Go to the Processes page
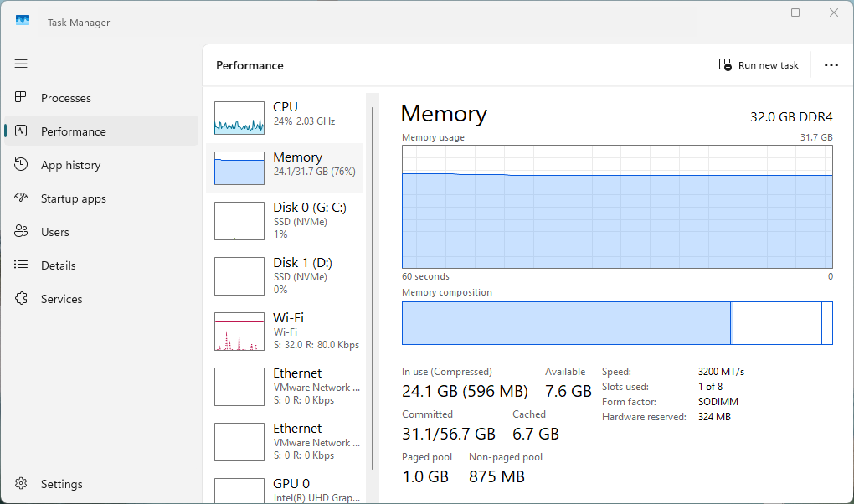The height and width of the screenshot is (504, 854). click(x=66, y=98)
